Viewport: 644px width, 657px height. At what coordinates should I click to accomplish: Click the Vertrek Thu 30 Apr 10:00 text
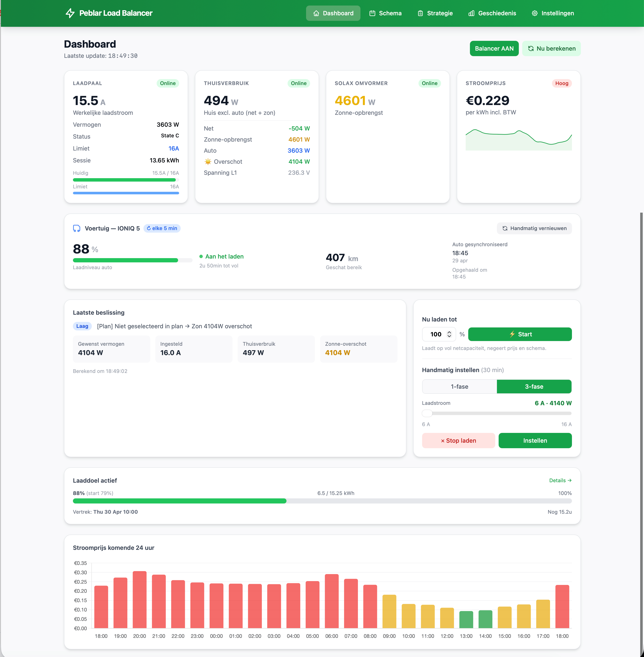tap(105, 512)
